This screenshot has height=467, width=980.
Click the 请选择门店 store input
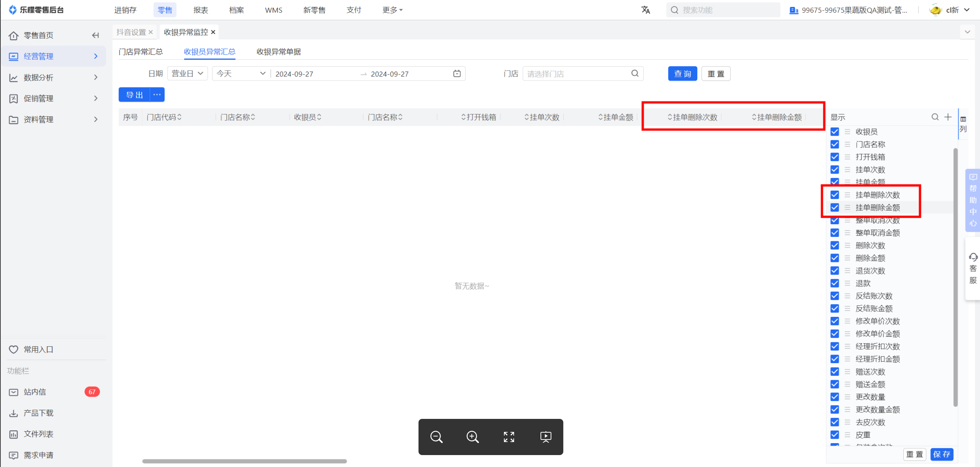[x=583, y=73]
